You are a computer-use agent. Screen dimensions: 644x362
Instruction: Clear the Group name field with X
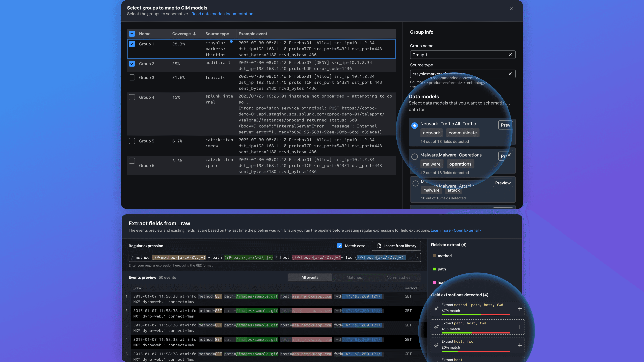510,55
